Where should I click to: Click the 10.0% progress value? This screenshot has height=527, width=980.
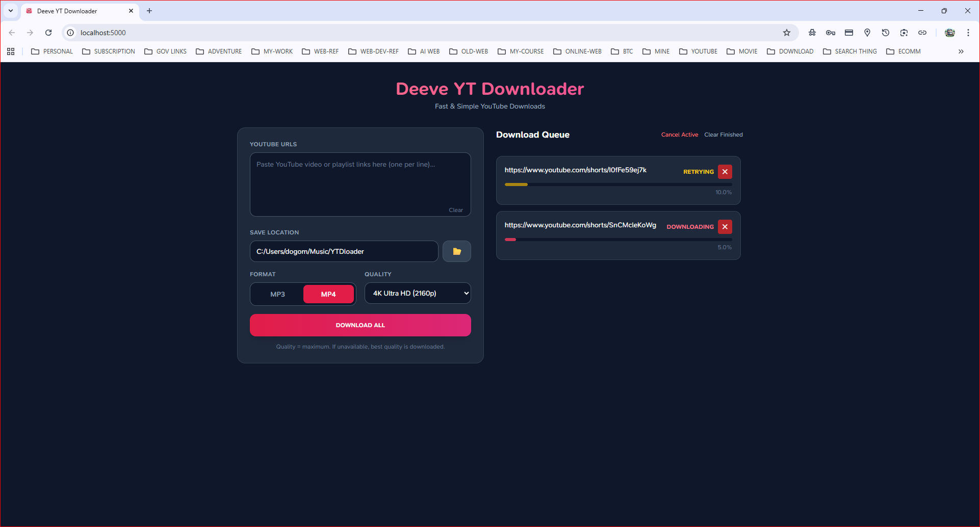pyautogui.click(x=724, y=192)
